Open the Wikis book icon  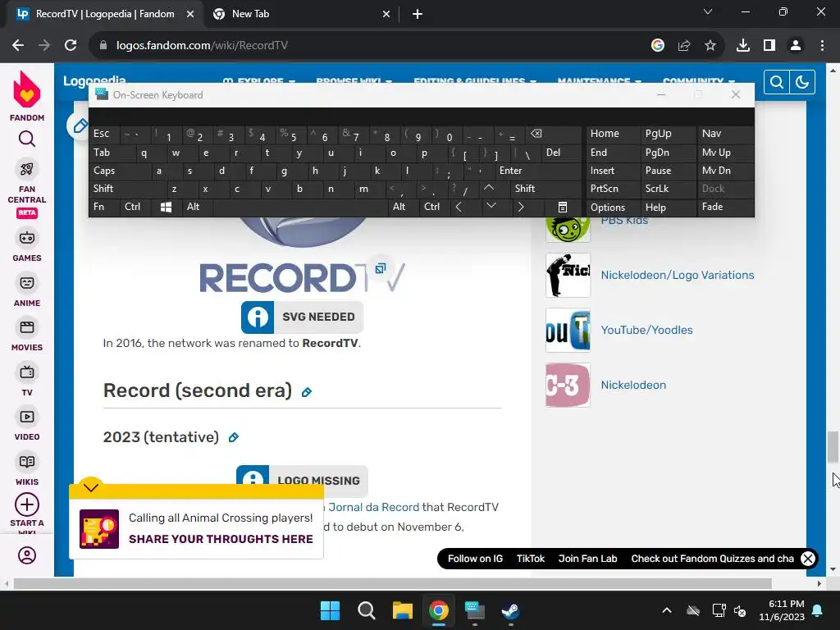click(x=27, y=462)
